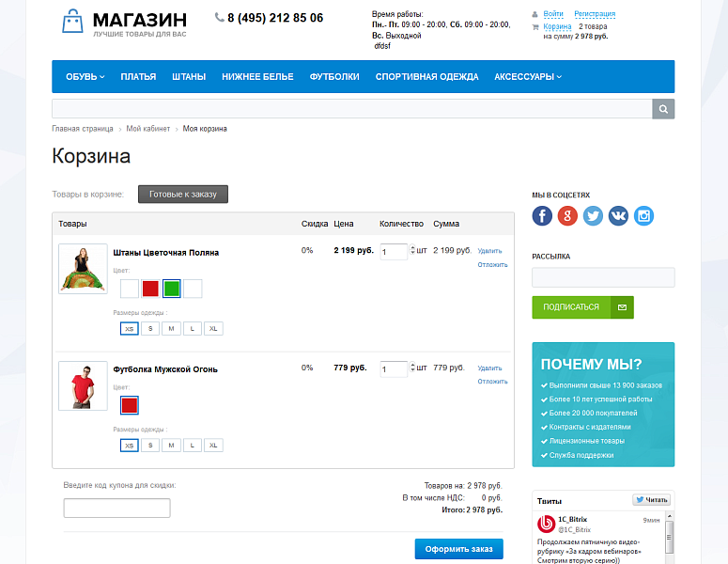Viewport: 728px width, 564px height.
Task: Pick the red color swatch for Штаны
Action: (150, 289)
